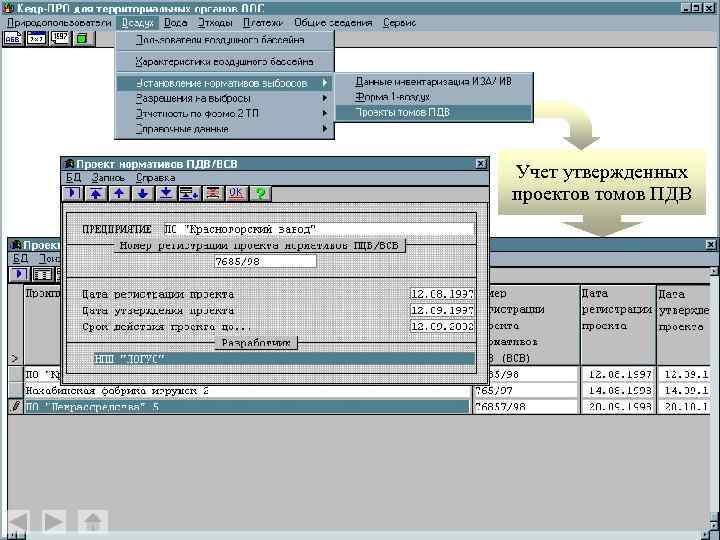
Task: Expand Отчетность по форме 2 ТП submenu arrow
Action: click(325, 113)
